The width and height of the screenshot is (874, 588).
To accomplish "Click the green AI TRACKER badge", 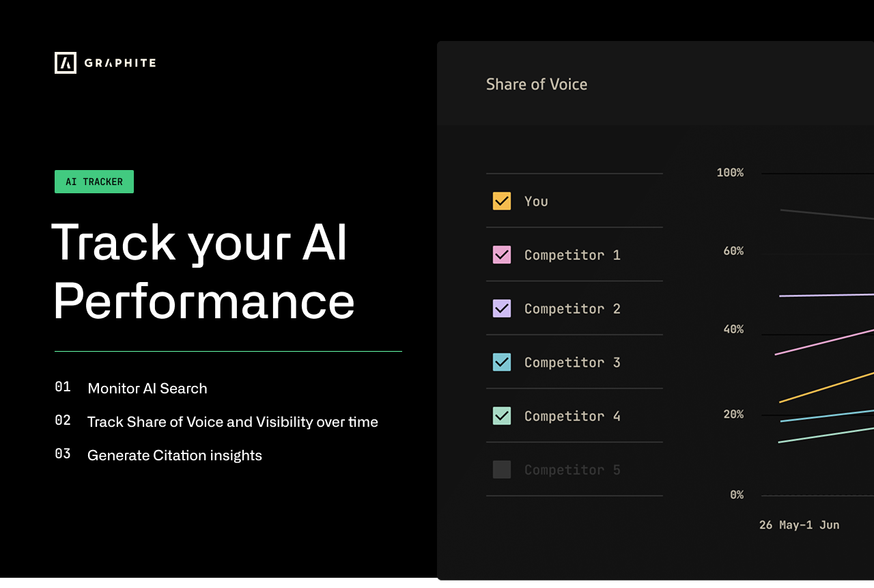I will coord(94,182).
